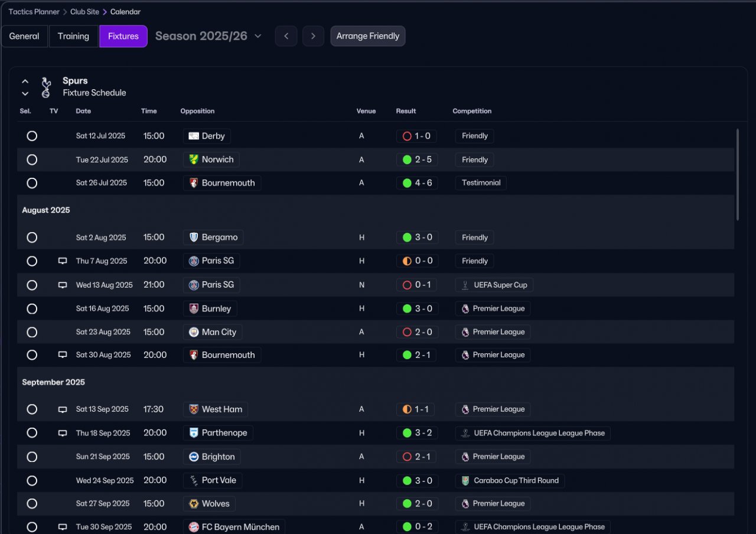Select the Man City fixture radio button

click(32, 332)
